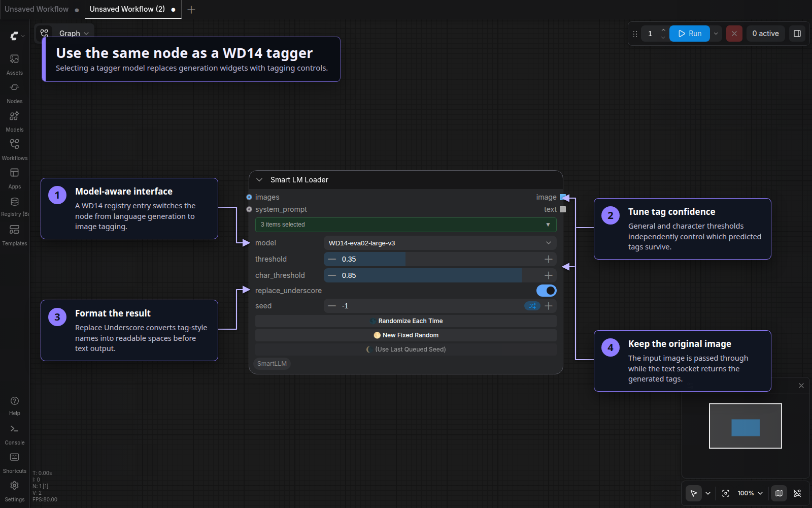The image size is (812, 508).
Task: Decrement the batch count down arrow
Action: click(663, 38)
